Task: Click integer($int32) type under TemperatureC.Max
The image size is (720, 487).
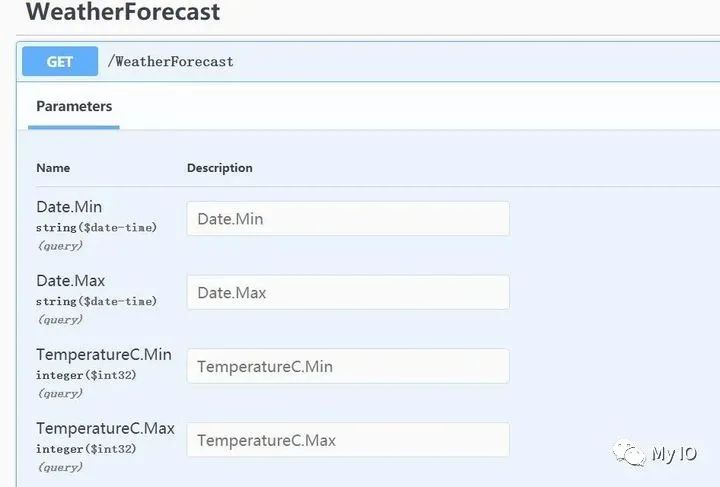Action: point(86,449)
